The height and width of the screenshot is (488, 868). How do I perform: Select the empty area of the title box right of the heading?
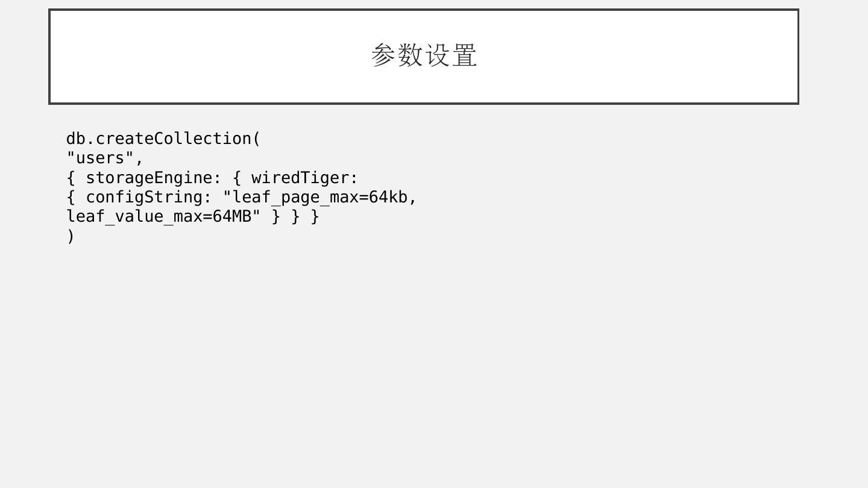639,57
